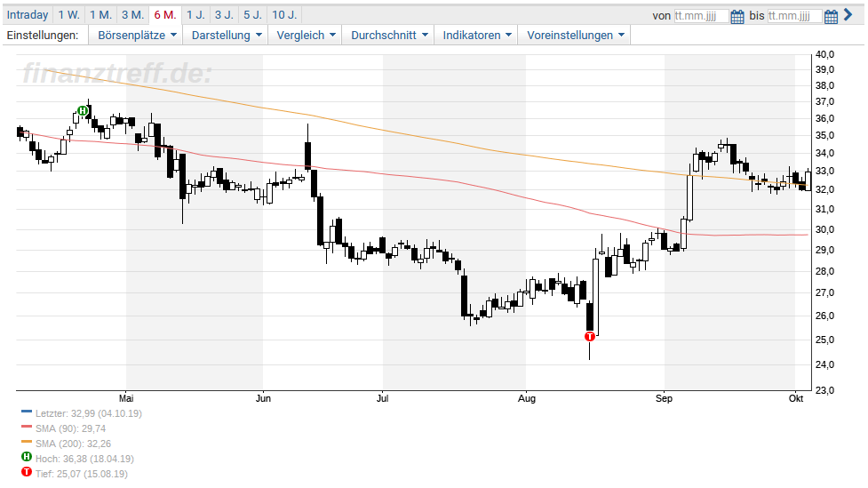The height and width of the screenshot is (488, 868).
Task: Click 'SMA (200): 32,26' legend text
Action: (73, 444)
